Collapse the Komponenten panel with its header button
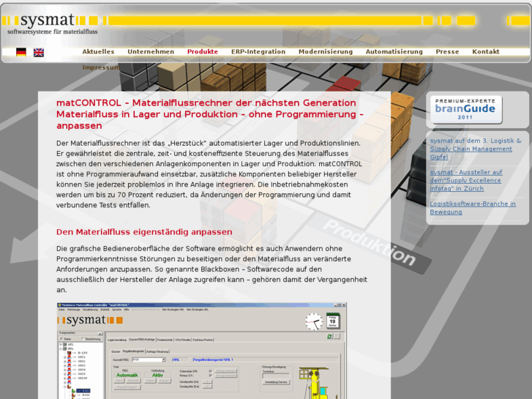Image resolution: width=532 pixels, height=399 pixels. 100,334
